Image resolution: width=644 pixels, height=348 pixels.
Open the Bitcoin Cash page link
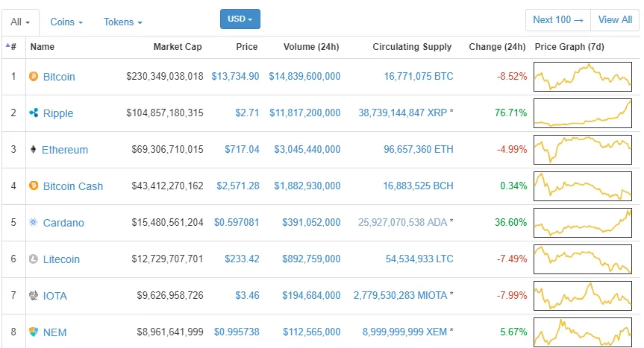tap(73, 186)
